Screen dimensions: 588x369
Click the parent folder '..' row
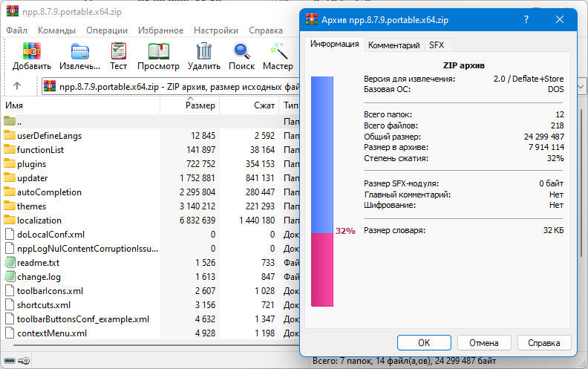(x=151, y=122)
